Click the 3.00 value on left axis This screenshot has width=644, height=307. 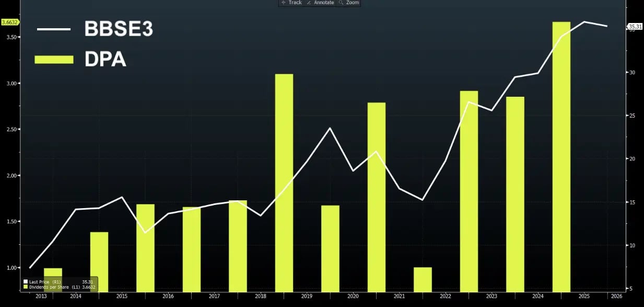[11, 84]
